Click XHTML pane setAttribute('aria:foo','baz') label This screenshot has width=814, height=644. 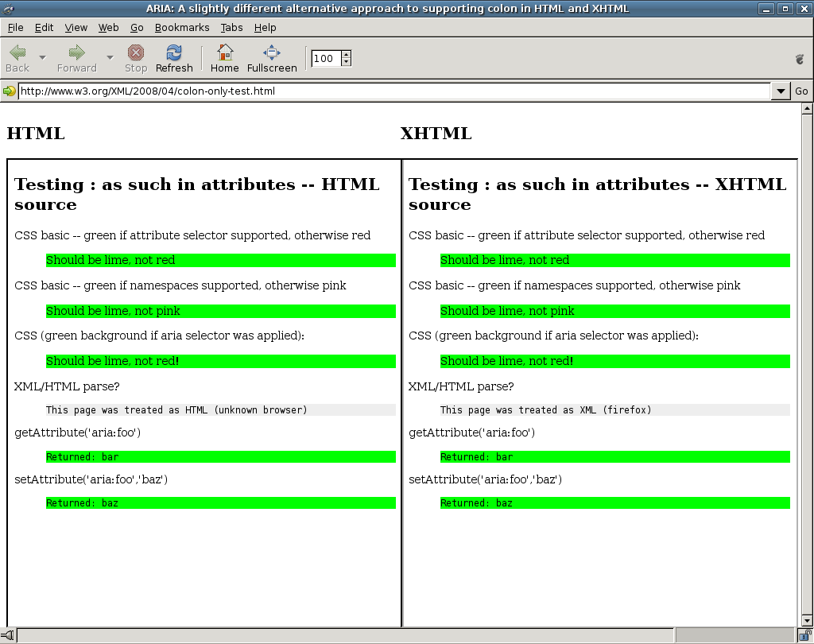pos(486,479)
